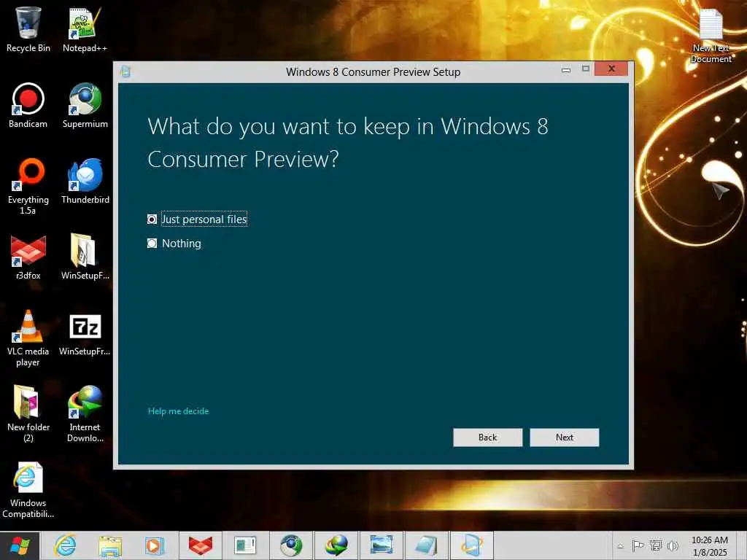Open the network status tray icon

tap(656, 545)
